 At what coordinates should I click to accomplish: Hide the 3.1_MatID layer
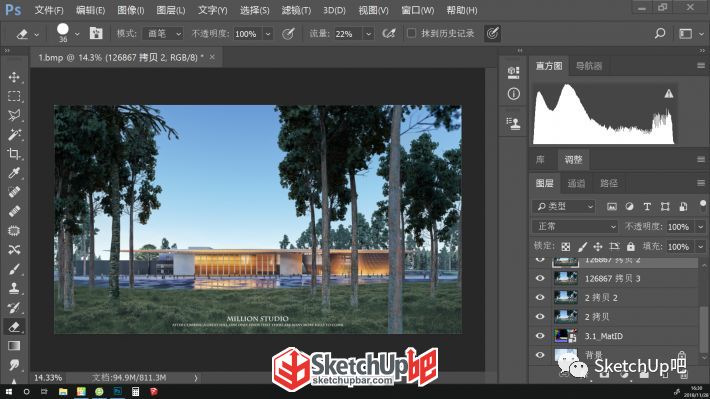click(540, 336)
